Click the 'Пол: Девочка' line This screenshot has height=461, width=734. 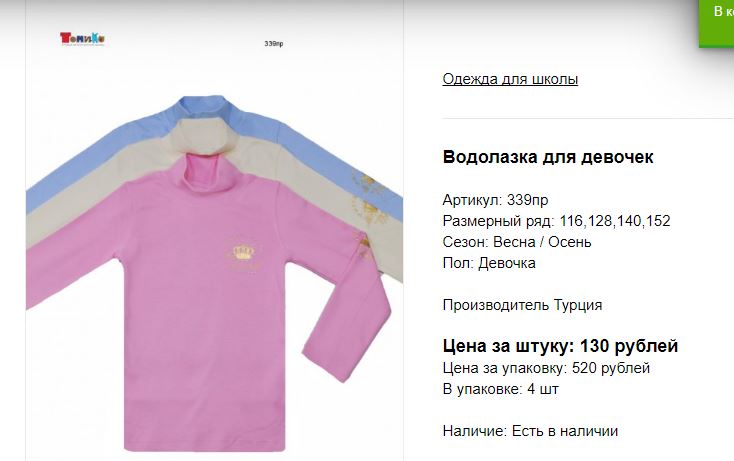(489, 263)
